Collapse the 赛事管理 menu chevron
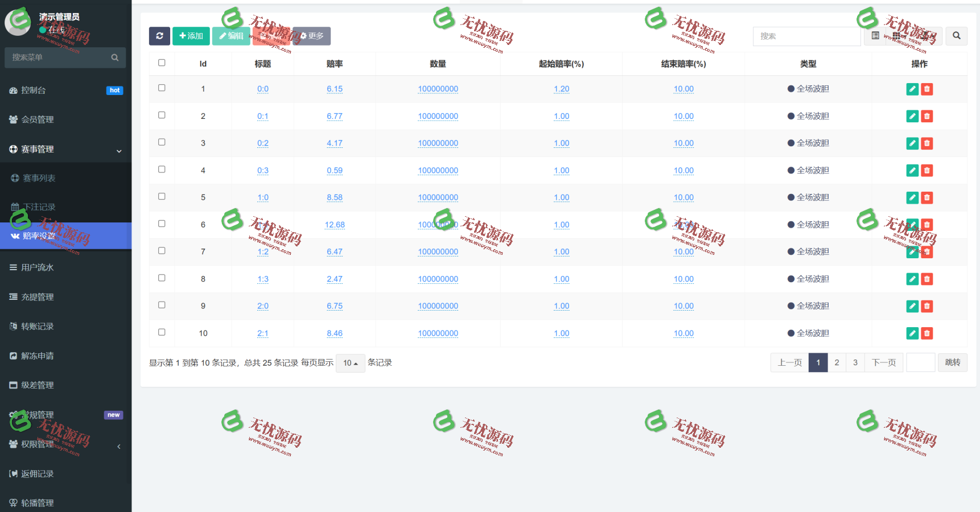The image size is (980, 512). click(119, 151)
